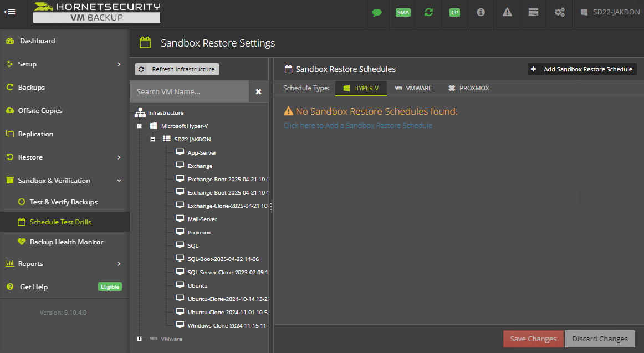Screen dimensions: 644x353
Task: Collapse the Microsoft Hyper-V tree node
Action: 140,126
